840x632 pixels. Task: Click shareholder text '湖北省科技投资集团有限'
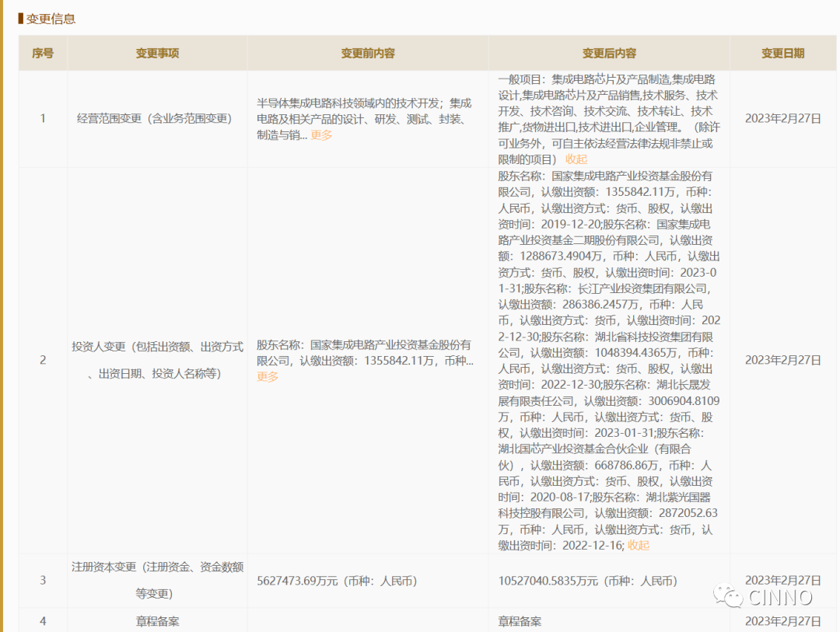tap(653, 337)
